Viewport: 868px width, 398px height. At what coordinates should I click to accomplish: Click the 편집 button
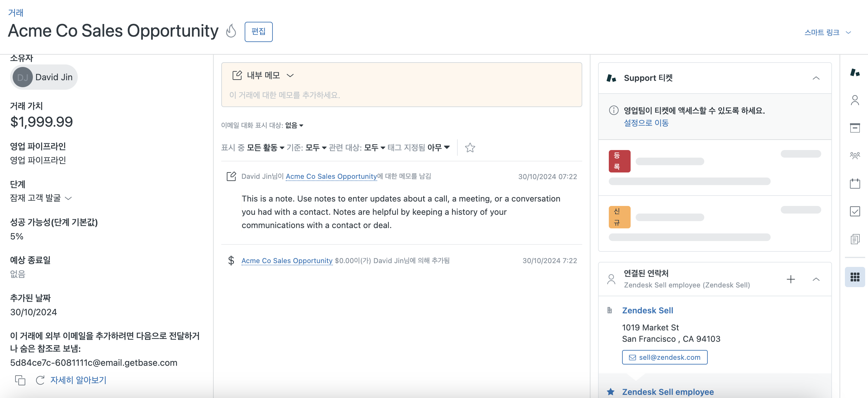259,32
